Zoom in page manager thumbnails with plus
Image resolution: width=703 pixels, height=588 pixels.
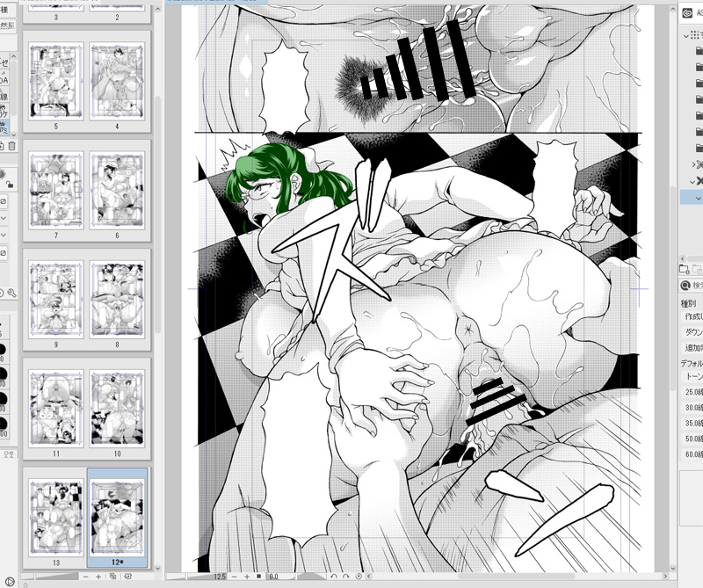click(98, 577)
